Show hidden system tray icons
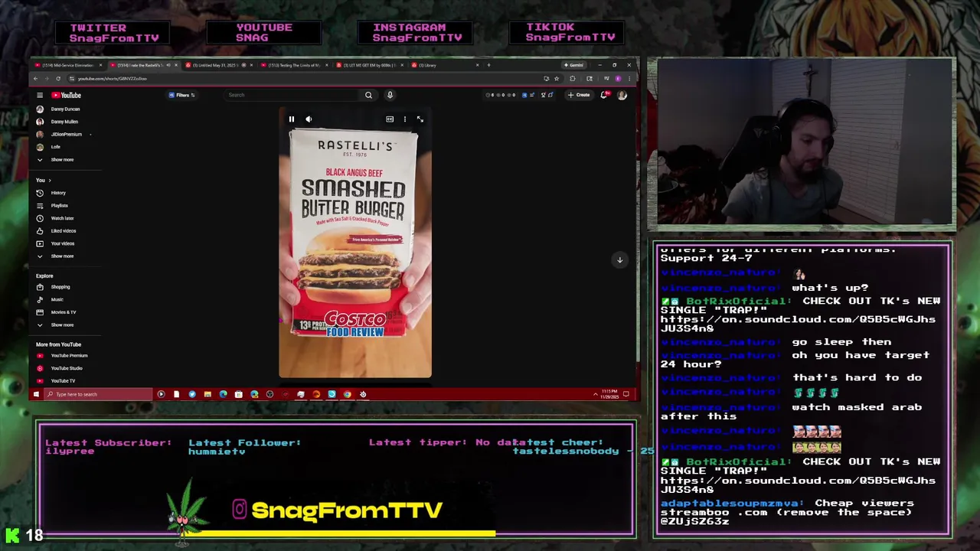The height and width of the screenshot is (551, 980). point(596,394)
